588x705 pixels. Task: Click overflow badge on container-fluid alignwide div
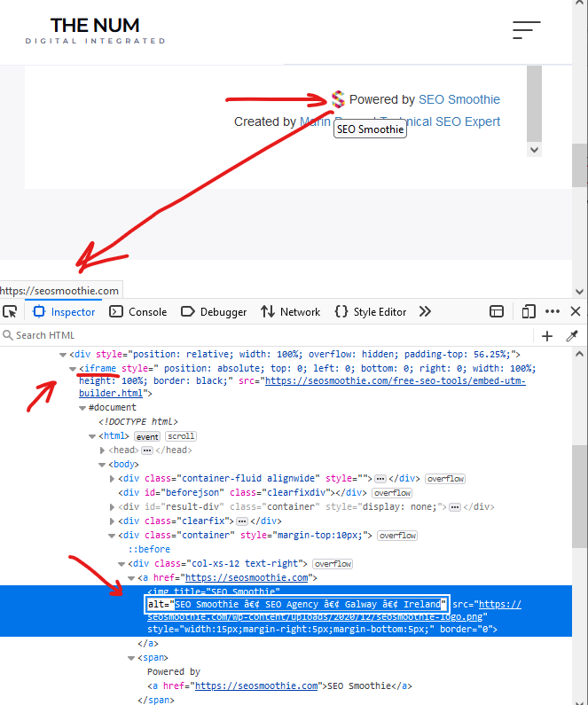(445, 479)
